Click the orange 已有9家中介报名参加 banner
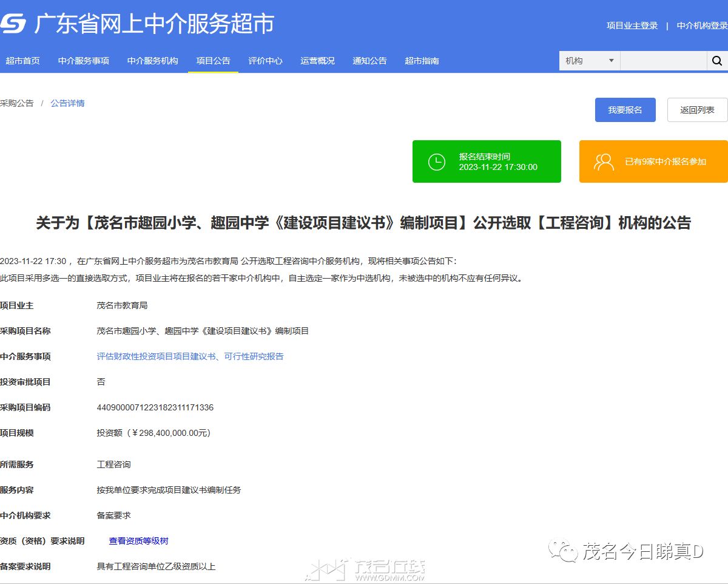Screen dimensions: 728x584 coord(653,161)
